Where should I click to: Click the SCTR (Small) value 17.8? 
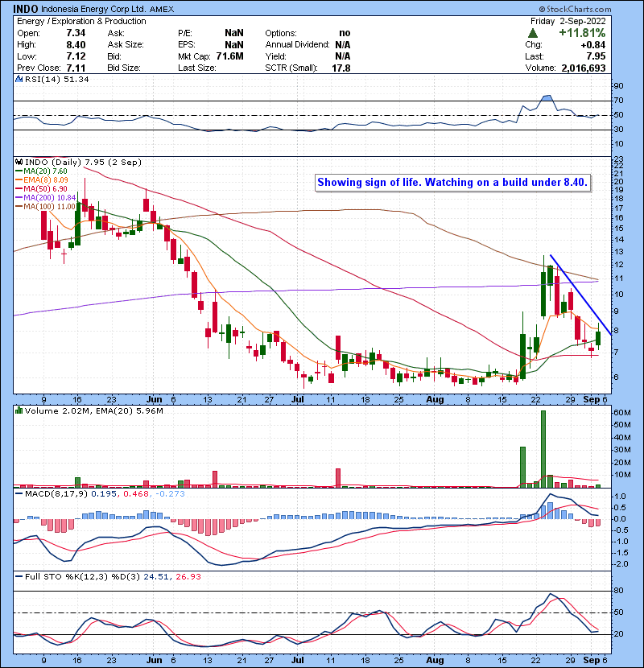tap(341, 68)
